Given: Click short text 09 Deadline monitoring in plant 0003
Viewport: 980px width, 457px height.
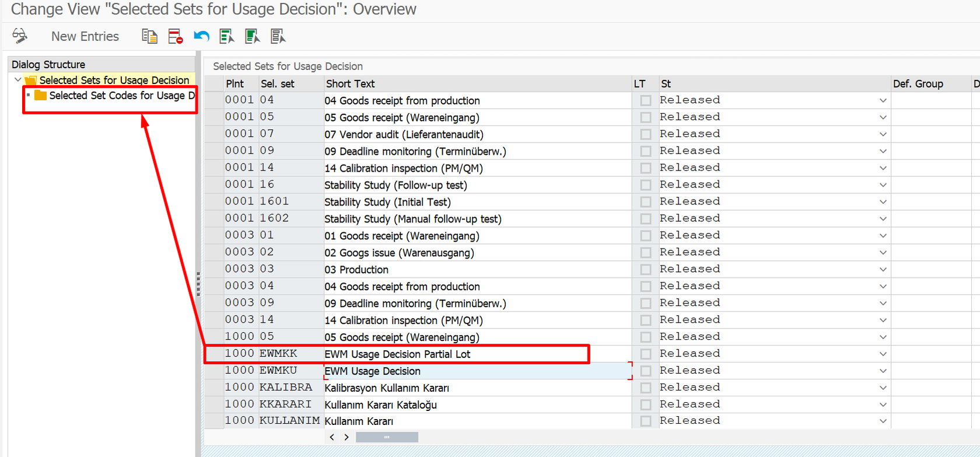Looking at the screenshot, I should coord(415,303).
